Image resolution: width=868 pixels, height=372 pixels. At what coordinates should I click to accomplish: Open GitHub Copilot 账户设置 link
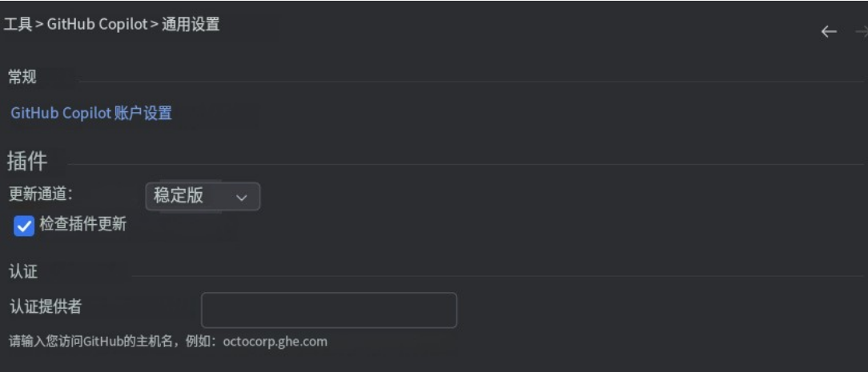pos(91,114)
